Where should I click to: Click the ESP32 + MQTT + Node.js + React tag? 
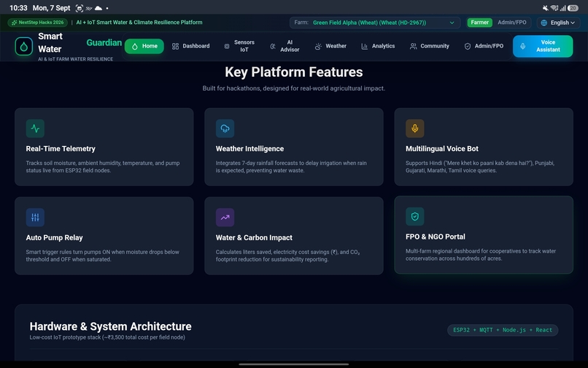(503, 330)
